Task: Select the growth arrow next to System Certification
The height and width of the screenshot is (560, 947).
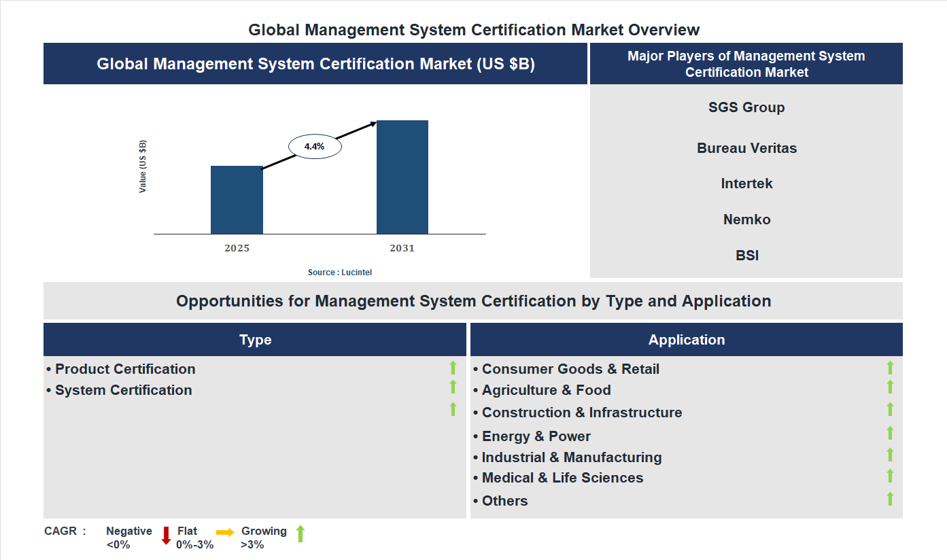Action: tap(453, 388)
